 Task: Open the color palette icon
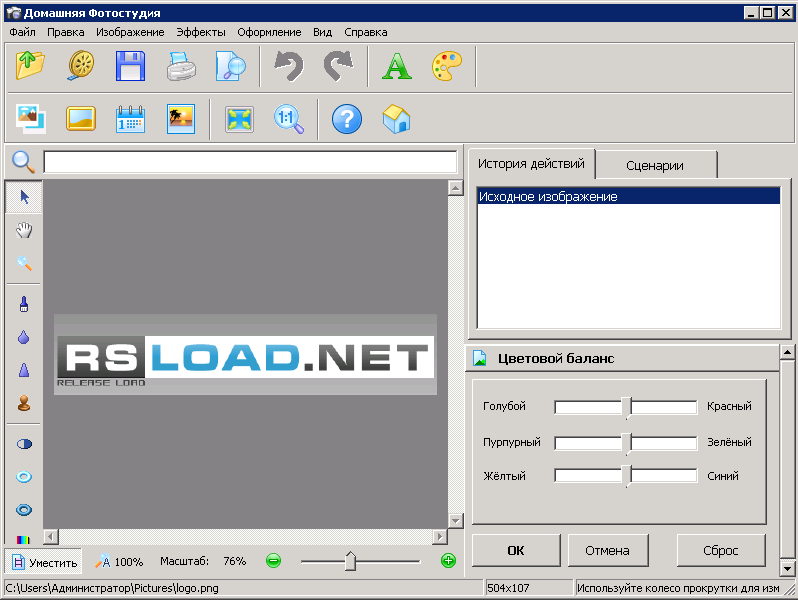pos(446,66)
